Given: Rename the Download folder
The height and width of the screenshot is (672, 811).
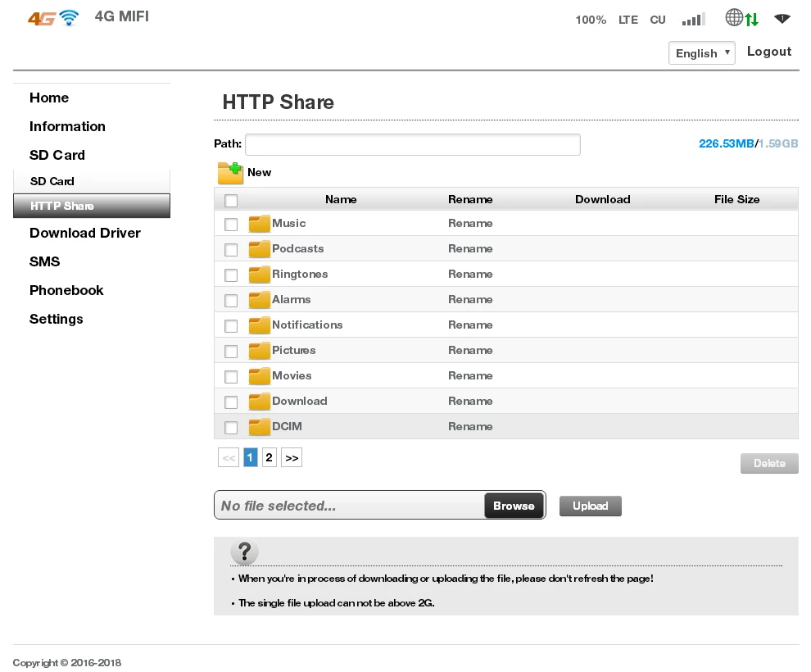Looking at the screenshot, I should 470,401.
